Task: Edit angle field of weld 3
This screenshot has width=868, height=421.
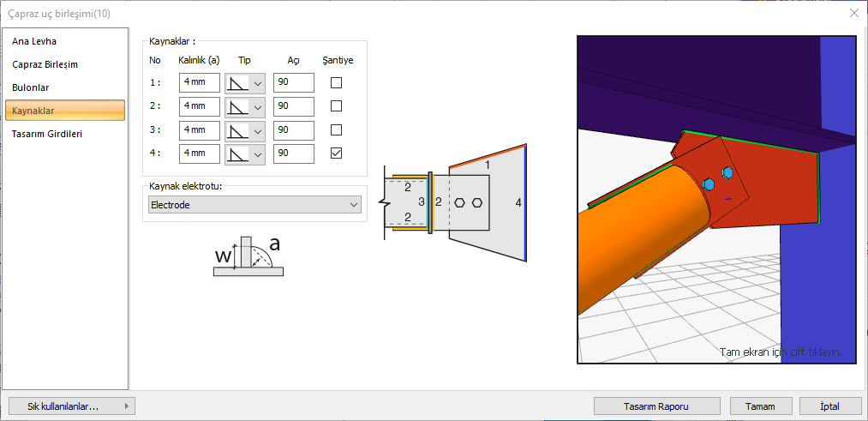Action: [x=294, y=129]
